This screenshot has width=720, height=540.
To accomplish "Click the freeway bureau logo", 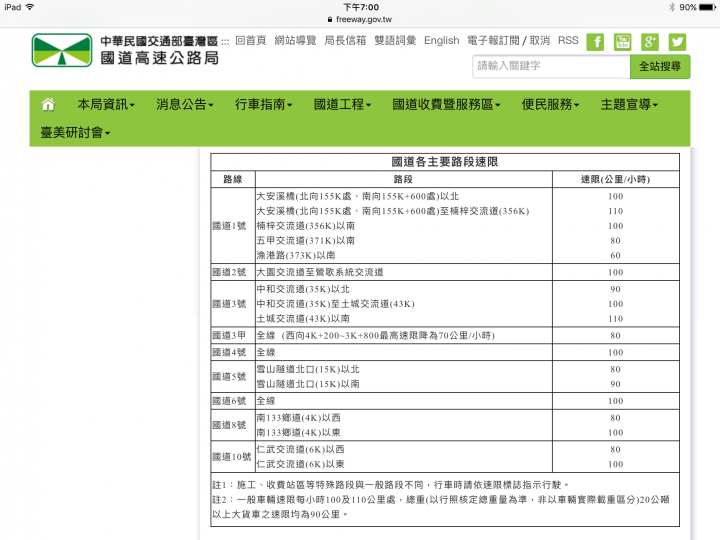I will tap(62, 50).
